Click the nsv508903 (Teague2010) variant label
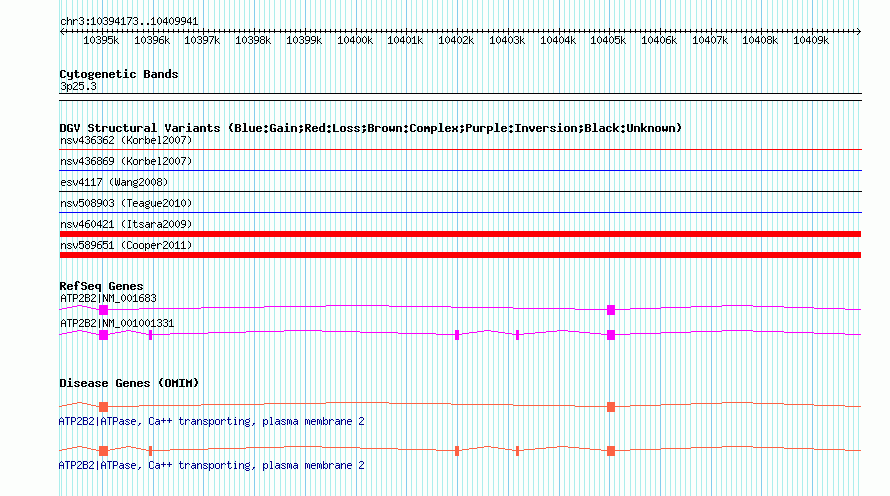 (x=126, y=203)
